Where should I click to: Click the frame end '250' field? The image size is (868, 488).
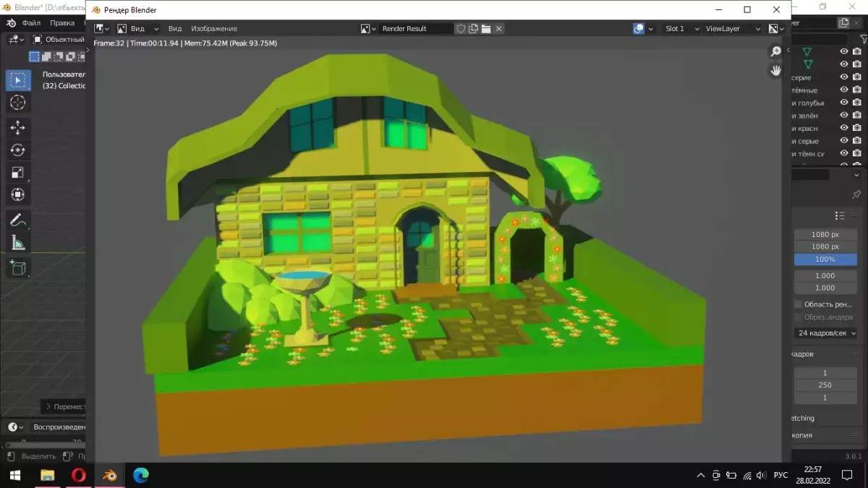[825, 385]
